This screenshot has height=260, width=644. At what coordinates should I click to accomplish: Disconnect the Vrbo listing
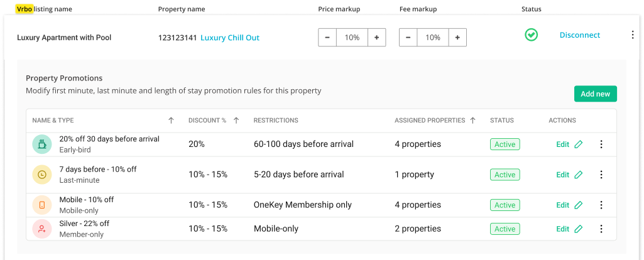(579, 35)
